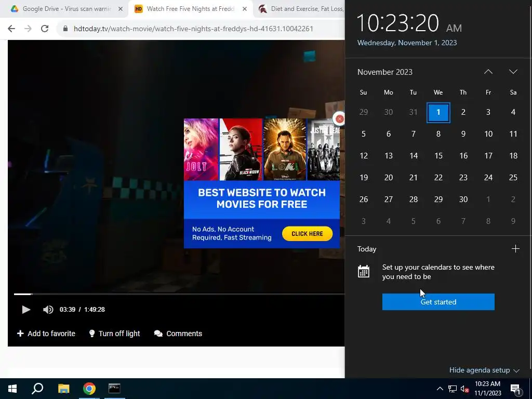Play the video
This screenshot has width=532, height=399.
click(x=26, y=310)
